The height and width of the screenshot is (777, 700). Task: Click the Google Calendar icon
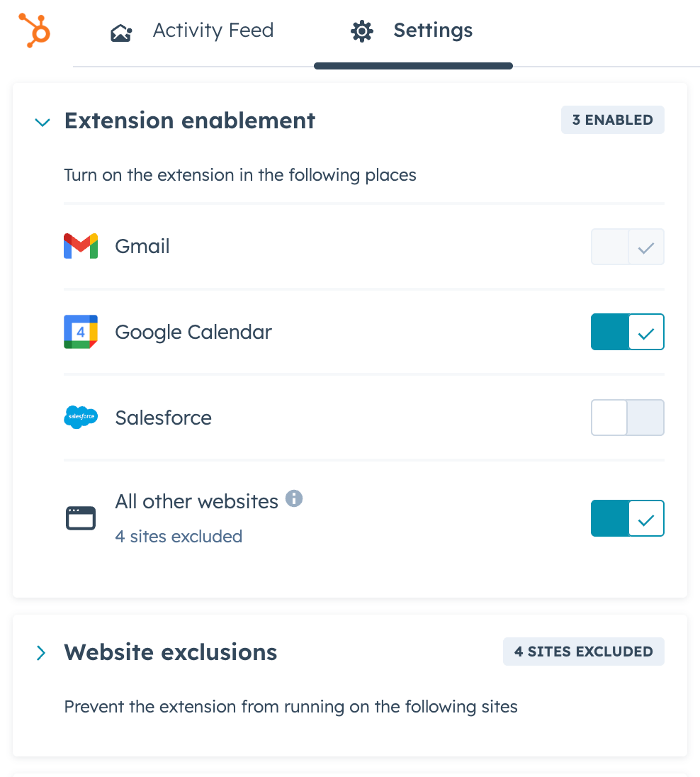81,332
